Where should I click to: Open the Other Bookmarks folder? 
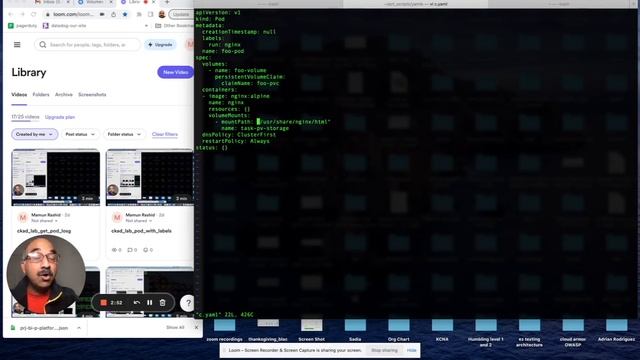[x=174, y=26]
